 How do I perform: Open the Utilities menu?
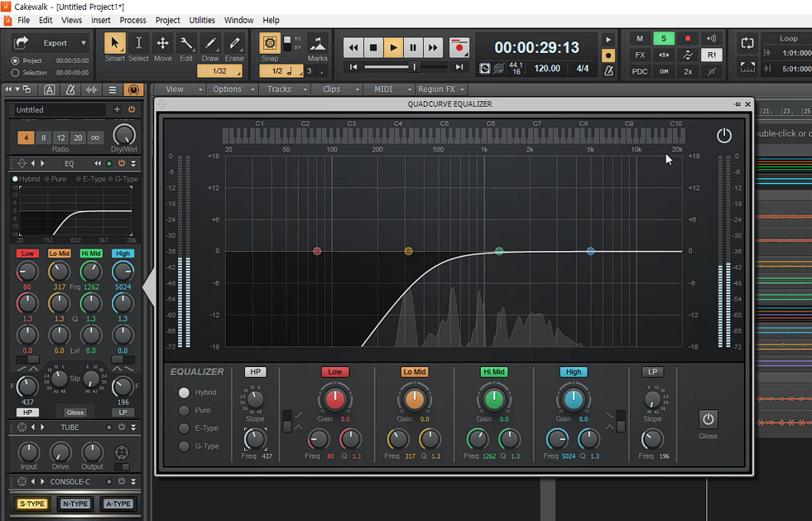pyautogui.click(x=202, y=20)
